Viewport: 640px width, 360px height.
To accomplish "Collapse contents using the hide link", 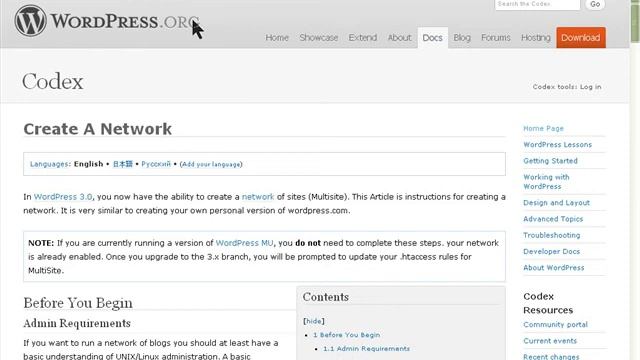I will click(x=313, y=321).
